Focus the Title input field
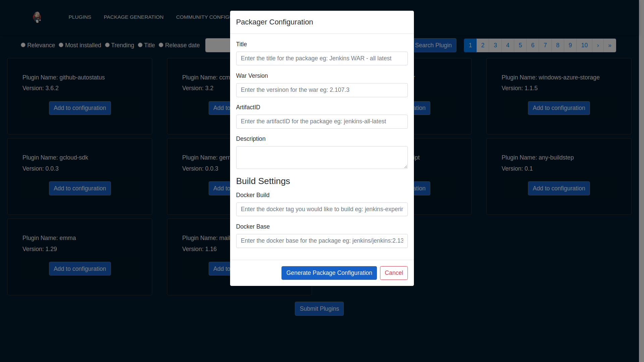This screenshot has width=644, height=362. (322, 58)
